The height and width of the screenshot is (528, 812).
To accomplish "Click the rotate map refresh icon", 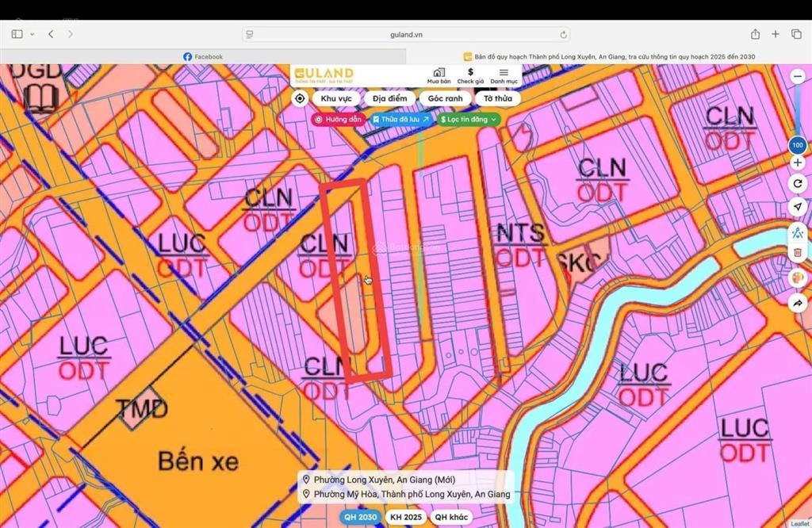I will [797, 184].
